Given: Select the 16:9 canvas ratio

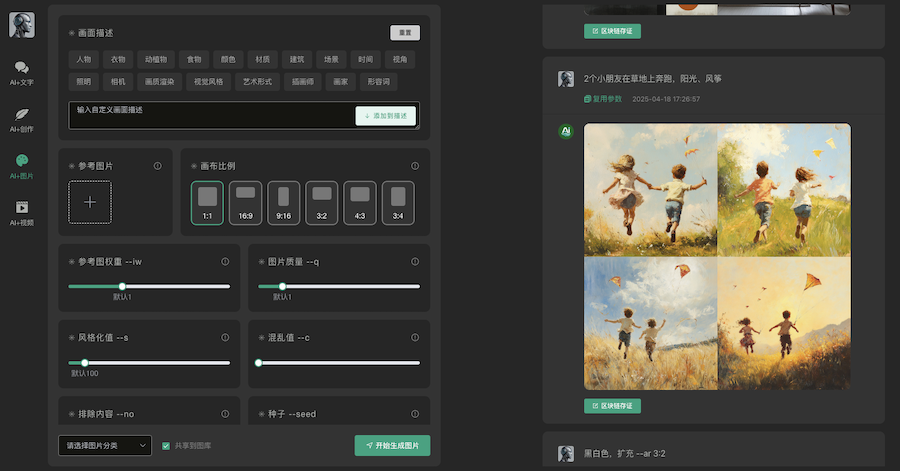Looking at the screenshot, I should point(245,202).
